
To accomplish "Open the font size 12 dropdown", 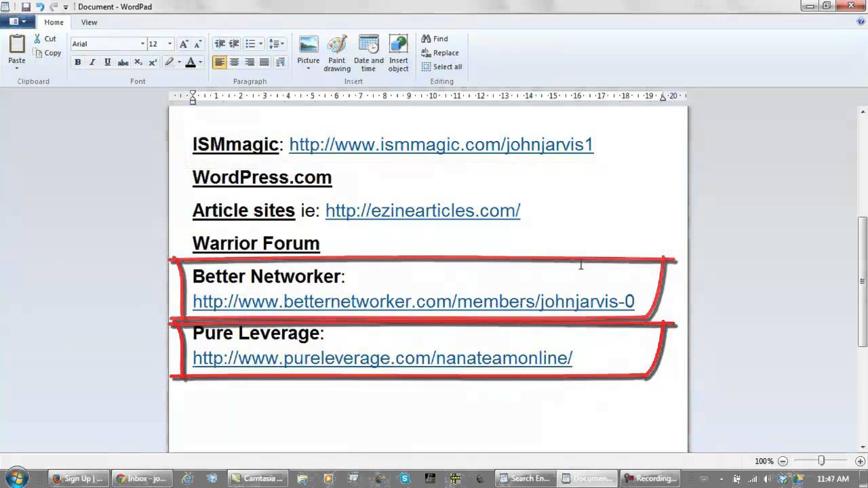I will click(x=170, y=44).
